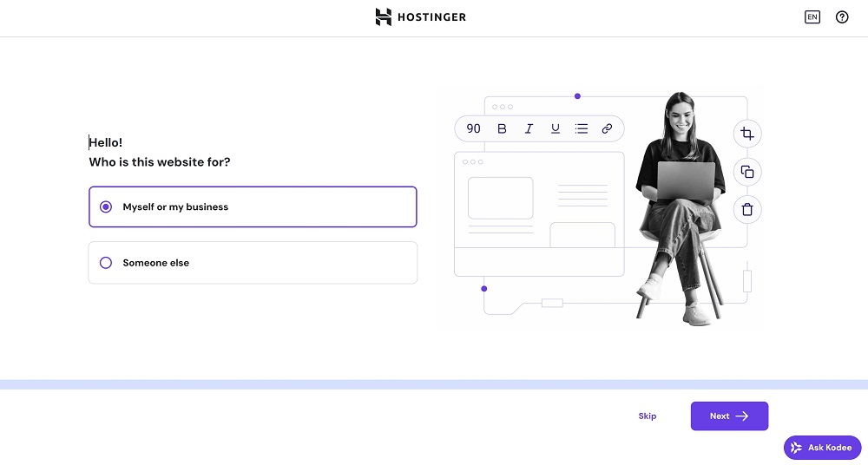Image resolution: width=868 pixels, height=465 pixels.
Task: Select the Someone else radio button
Action: click(106, 262)
